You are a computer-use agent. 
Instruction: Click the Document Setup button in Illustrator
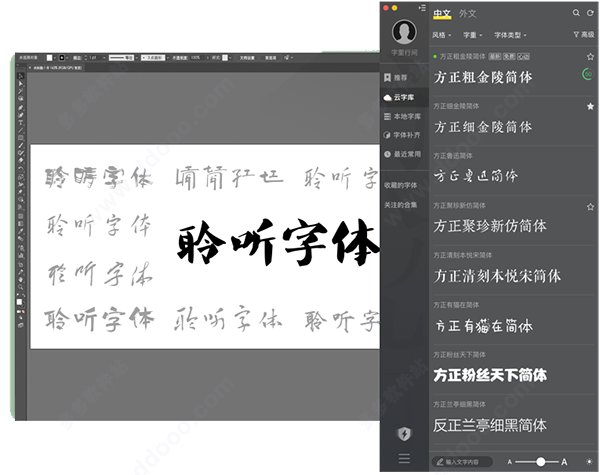coord(247,58)
